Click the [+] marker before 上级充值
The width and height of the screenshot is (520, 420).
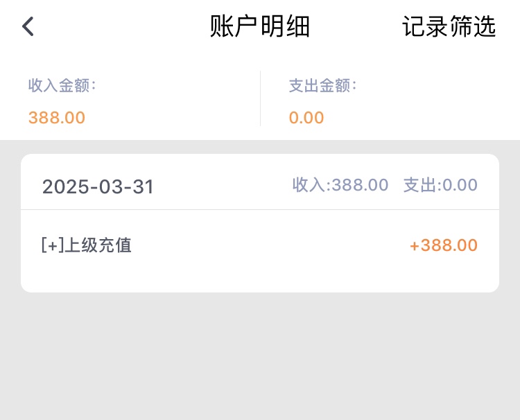(x=53, y=245)
